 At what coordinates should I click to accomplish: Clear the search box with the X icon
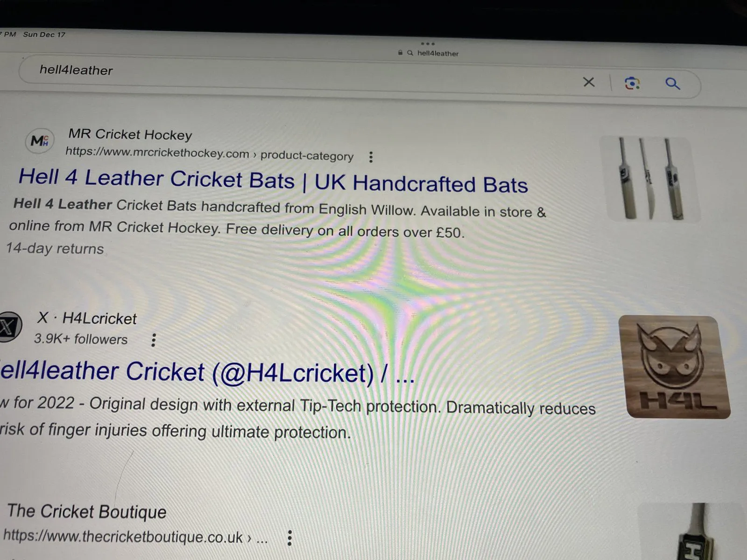(589, 82)
